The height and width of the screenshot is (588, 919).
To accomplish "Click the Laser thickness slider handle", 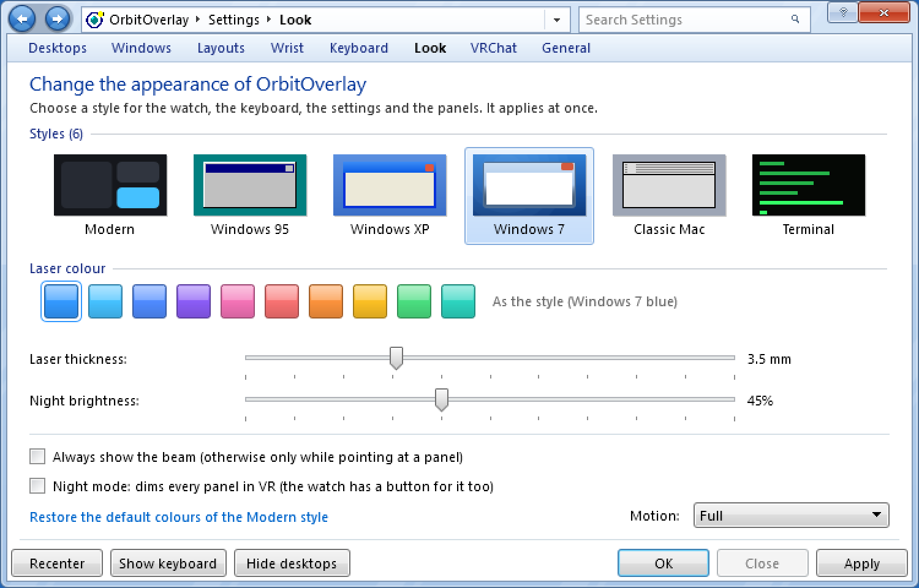I will coord(396,358).
